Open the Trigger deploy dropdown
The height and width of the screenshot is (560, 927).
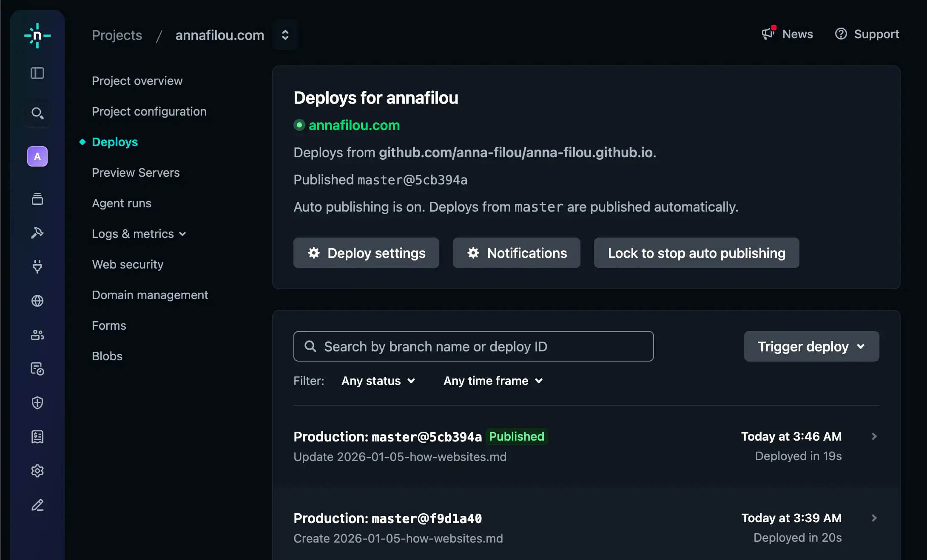[x=811, y=346]
